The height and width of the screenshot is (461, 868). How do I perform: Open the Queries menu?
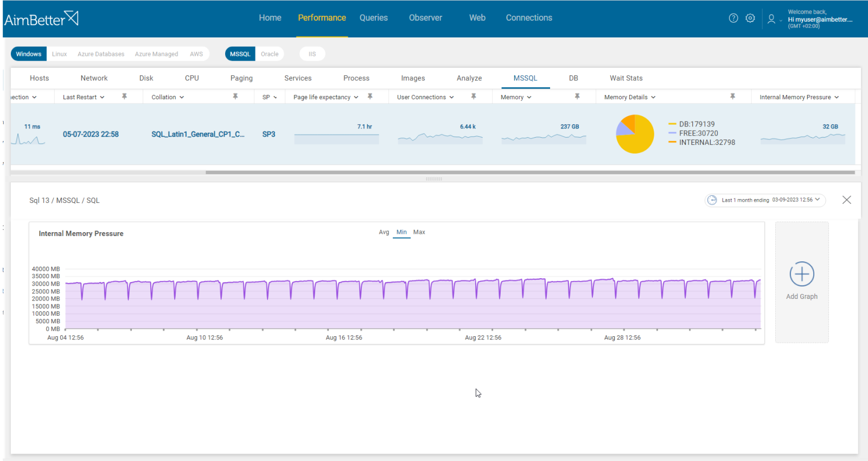pos(374,18)
